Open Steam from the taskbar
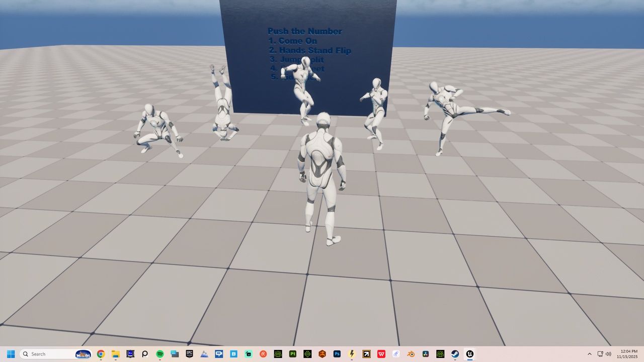 click(x=455, y=354)
